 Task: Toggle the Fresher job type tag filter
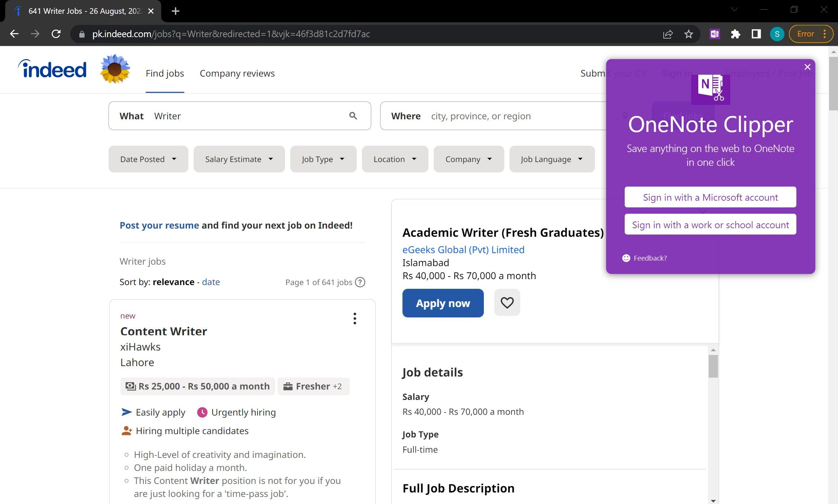pyautogui.click(x=313, y=386)
